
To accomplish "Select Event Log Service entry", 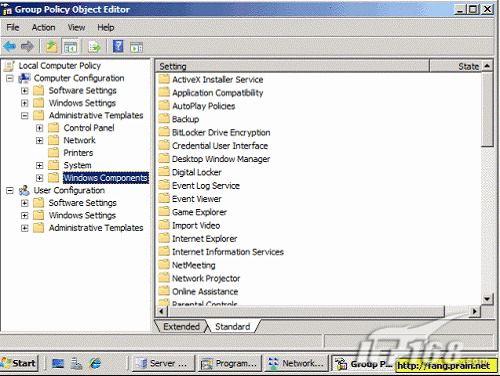I will click(x=206, y=186).
